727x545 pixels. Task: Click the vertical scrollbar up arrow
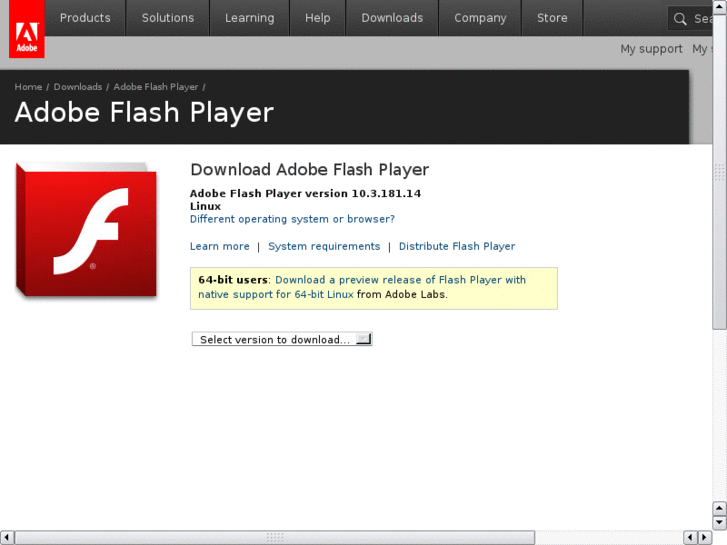click(719, 7)
